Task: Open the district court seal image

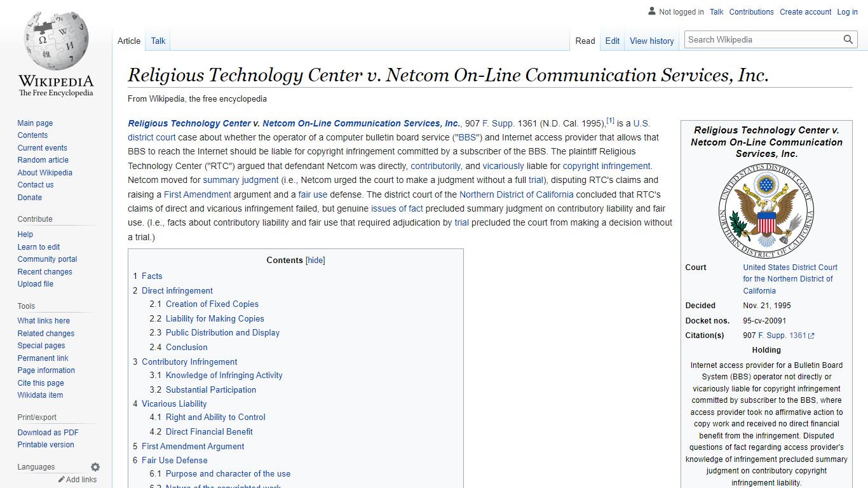Action: [x=766, y=211]
